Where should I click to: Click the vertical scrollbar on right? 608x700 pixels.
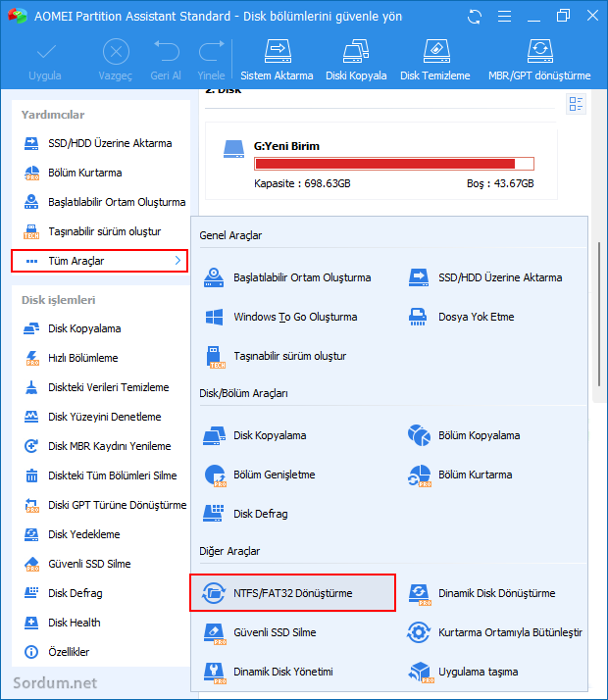[598, 314]
